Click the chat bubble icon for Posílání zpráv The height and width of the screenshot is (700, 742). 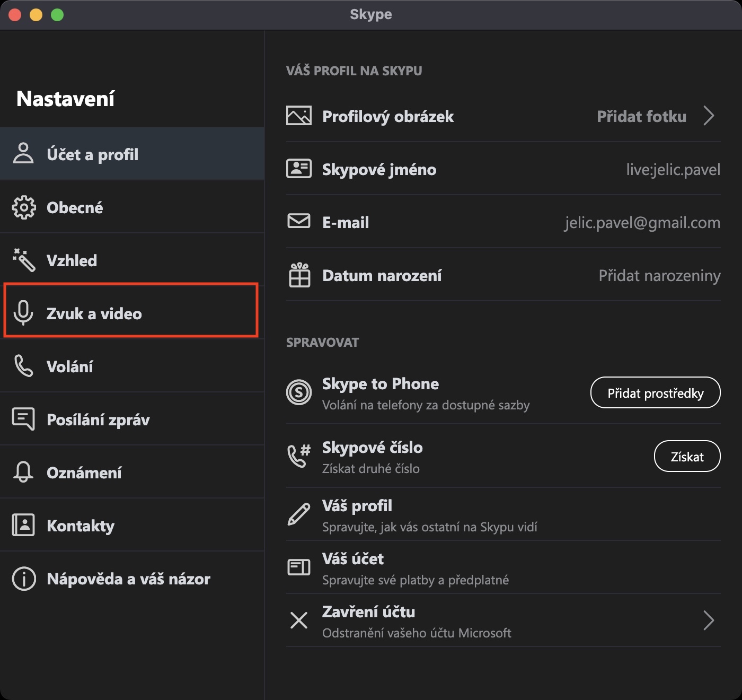23,419
